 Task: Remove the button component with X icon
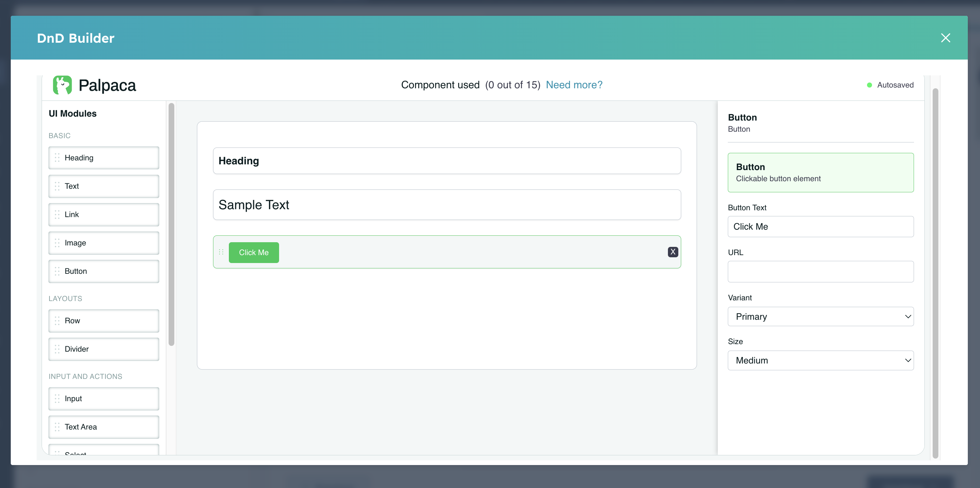673,252
